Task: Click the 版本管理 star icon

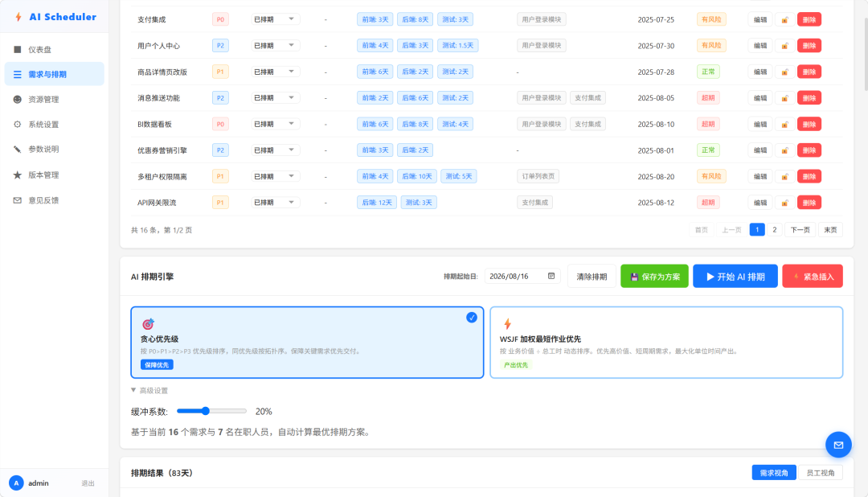Action: coord(17,175)
